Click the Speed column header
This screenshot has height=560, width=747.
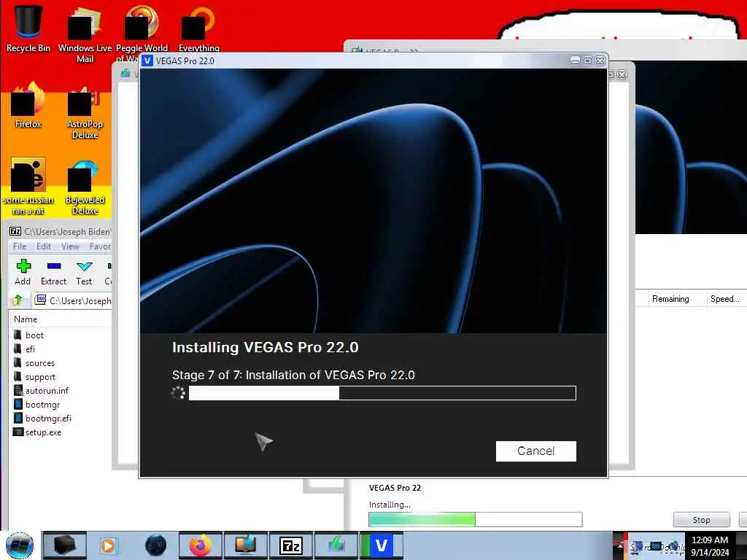point(724,298)
